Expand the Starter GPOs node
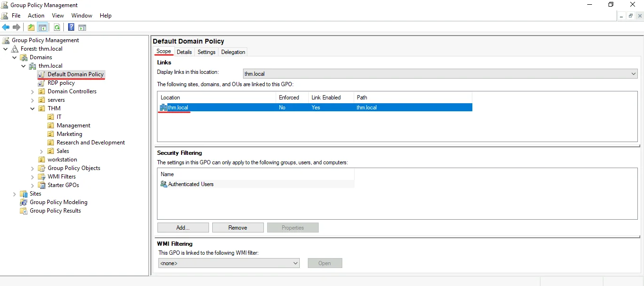 [33, 185]
